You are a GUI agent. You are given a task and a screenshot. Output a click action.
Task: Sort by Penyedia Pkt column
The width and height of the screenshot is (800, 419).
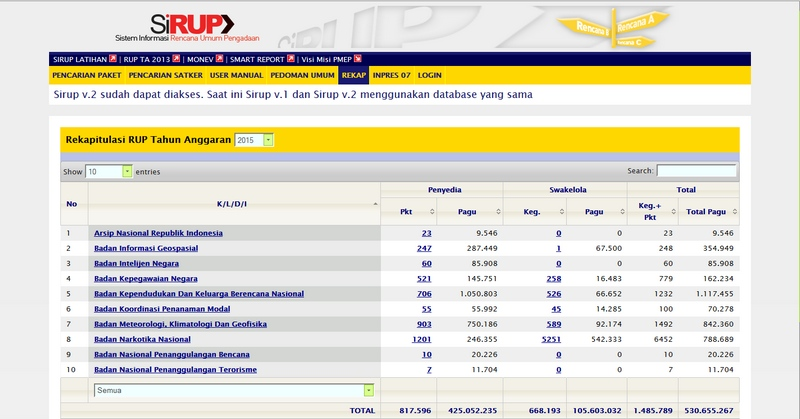[432, 212]
